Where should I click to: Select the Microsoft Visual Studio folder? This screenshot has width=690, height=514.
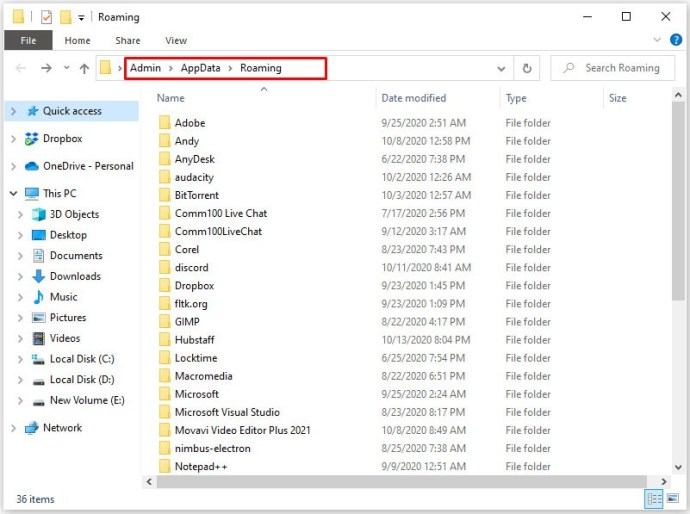(227, 412)
